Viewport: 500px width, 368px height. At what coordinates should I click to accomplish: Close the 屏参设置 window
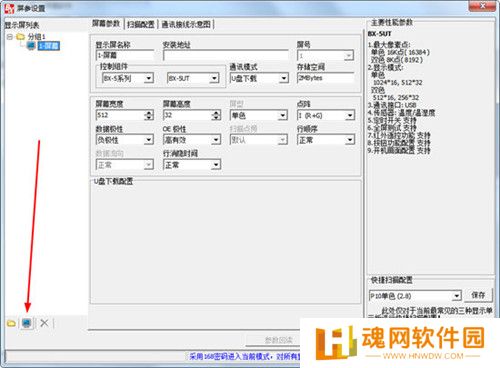tap(483, 6)
